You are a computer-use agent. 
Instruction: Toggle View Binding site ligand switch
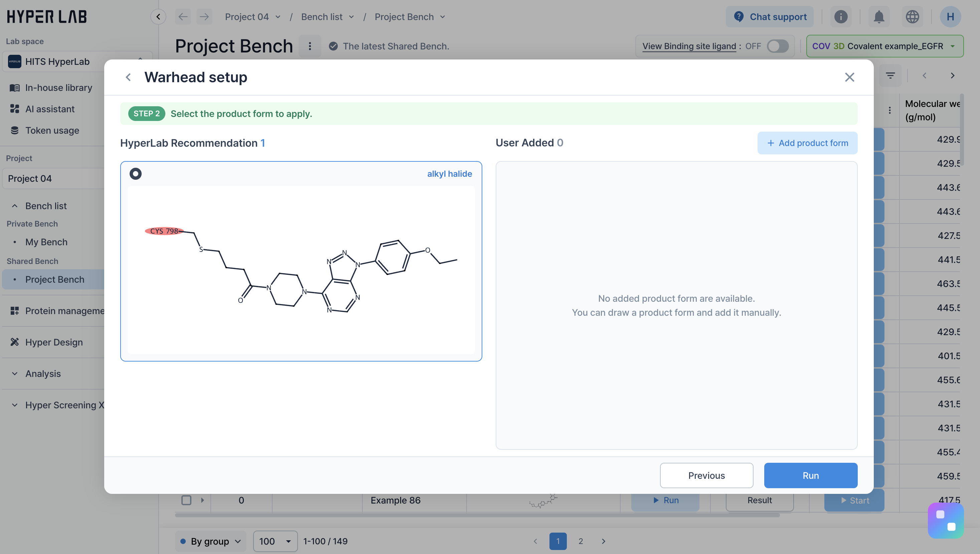[x=777, y=46]
